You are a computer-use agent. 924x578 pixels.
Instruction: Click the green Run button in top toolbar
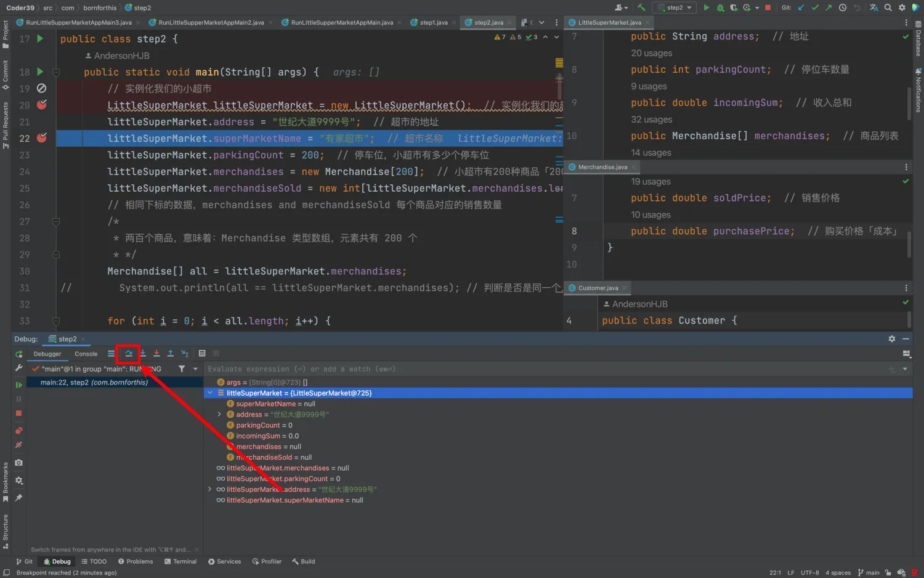pyautogui.click(x=707, y=7)
